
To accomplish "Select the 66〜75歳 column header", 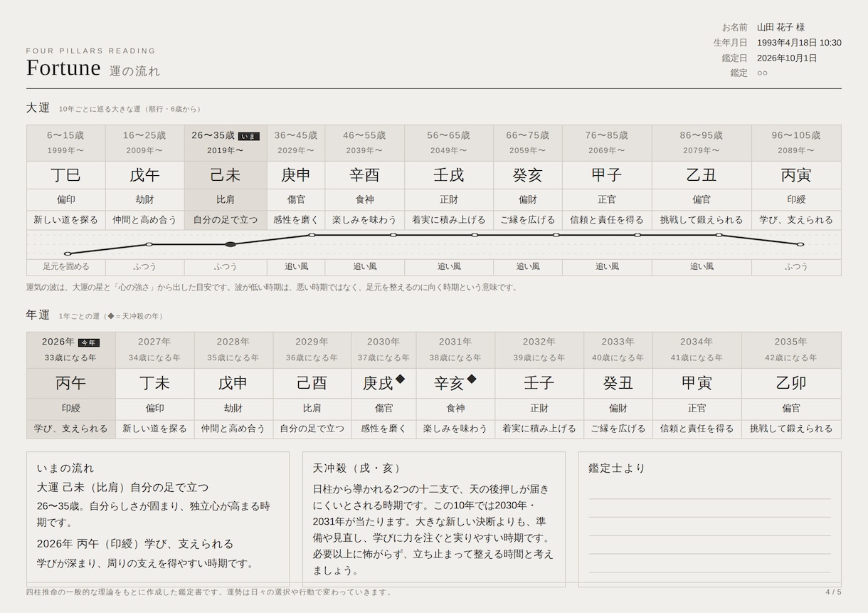I will [x=528, y=143].
